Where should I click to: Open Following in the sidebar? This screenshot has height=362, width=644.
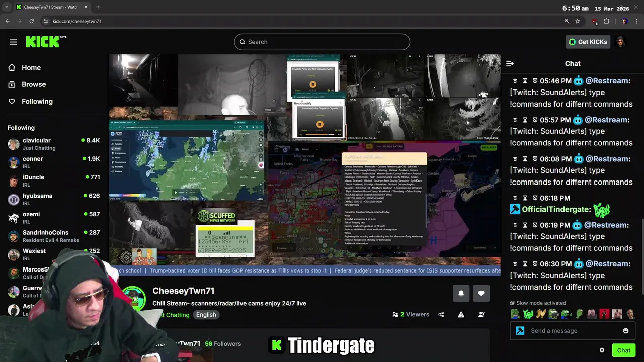point(37,101)
